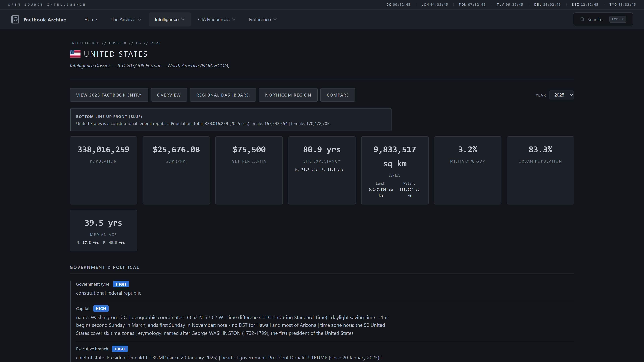The height and width of the screenshot is (362, 644).
Task: Click View 2025 Factbook Entry button
Action: click(x=109, y=95)
